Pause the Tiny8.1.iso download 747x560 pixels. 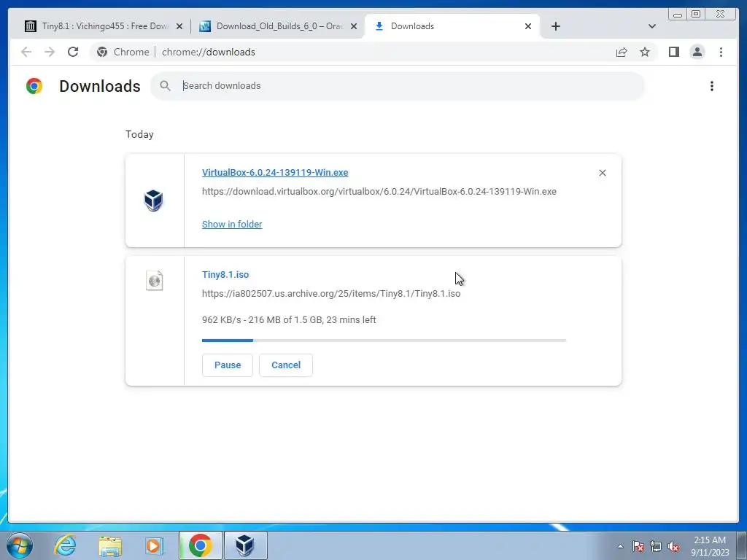(228, 365)
